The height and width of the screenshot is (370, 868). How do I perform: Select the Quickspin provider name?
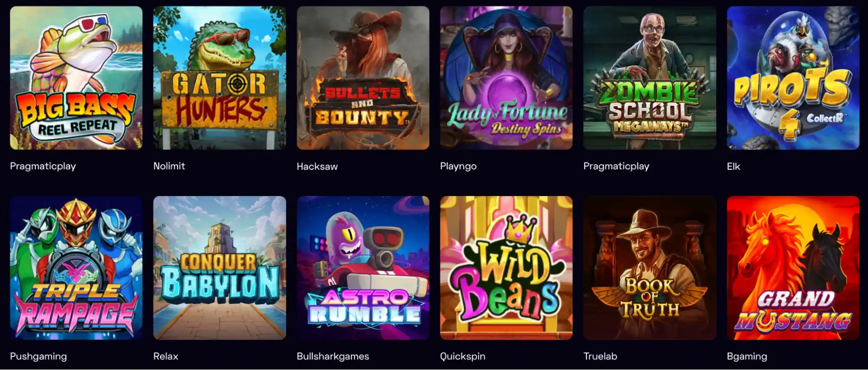(462, 357)
